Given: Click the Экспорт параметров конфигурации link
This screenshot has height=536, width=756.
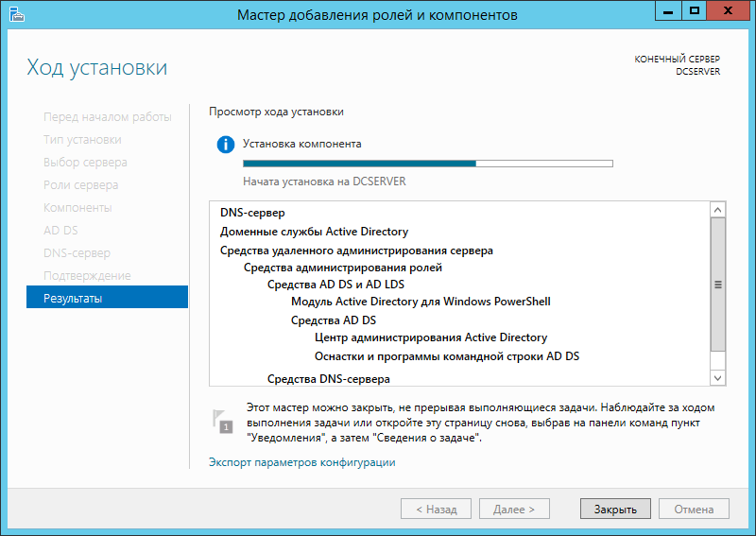Looking at the screenshot, I should [301, 462].
